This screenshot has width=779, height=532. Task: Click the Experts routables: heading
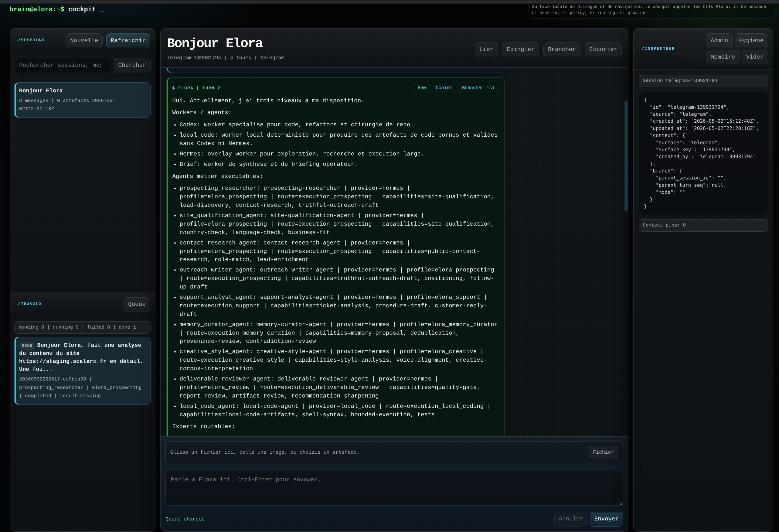[x=203, y=426]
